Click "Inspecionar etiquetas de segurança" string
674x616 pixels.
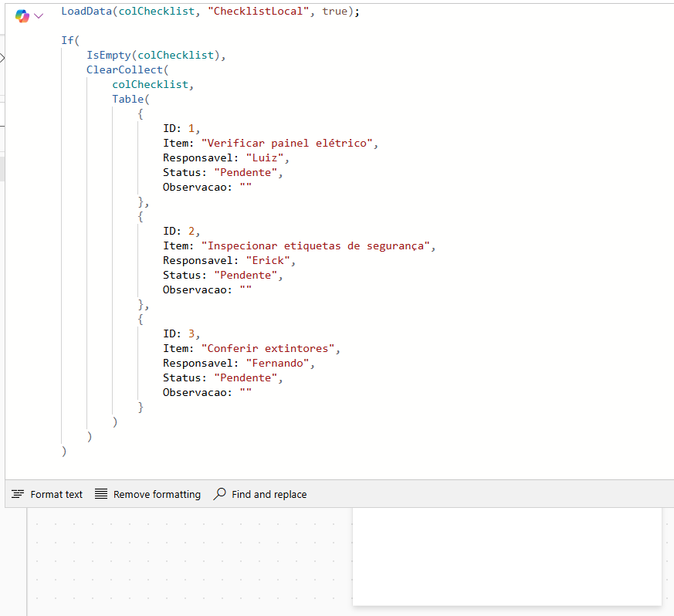pyautogui.click(x=317, y=245)
